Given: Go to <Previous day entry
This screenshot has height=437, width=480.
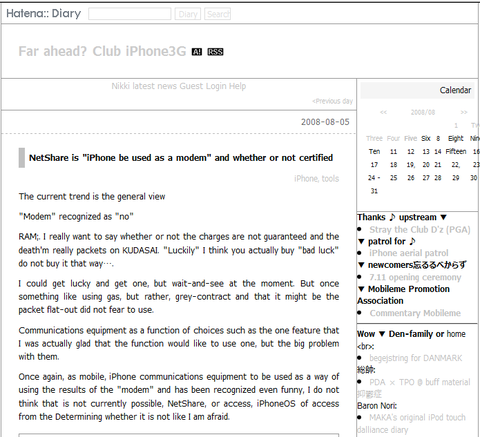Looking at the screenshot, I should click(332, 101).
